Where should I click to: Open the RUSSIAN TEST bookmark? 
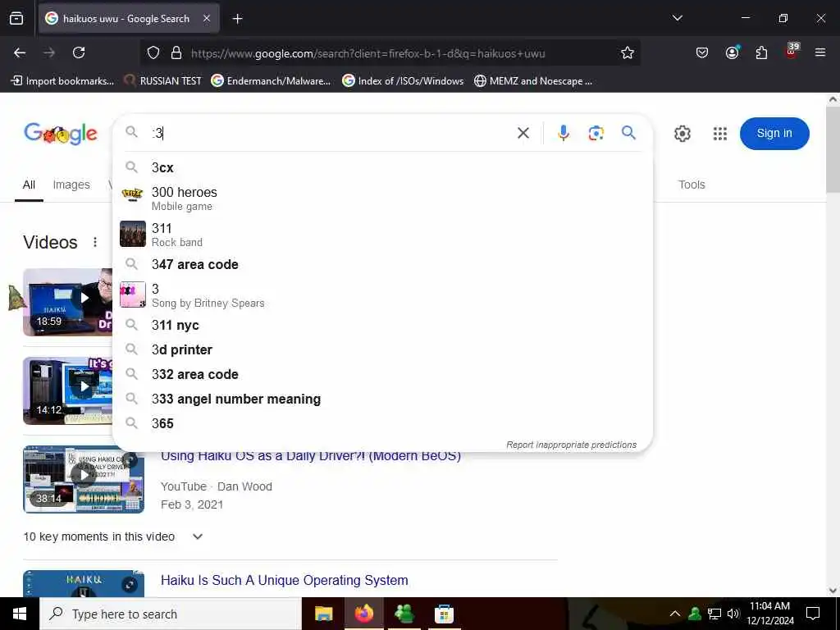(163, 81)
